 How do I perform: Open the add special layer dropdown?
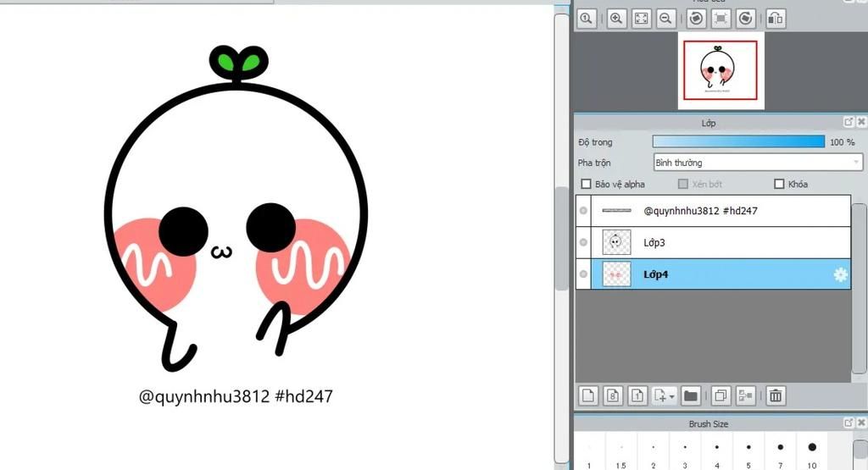(665, 395)
